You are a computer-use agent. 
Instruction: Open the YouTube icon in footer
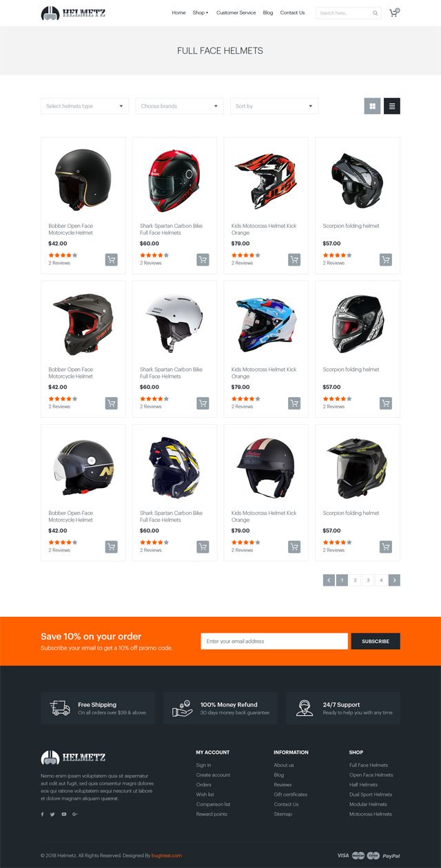point(63,814)
